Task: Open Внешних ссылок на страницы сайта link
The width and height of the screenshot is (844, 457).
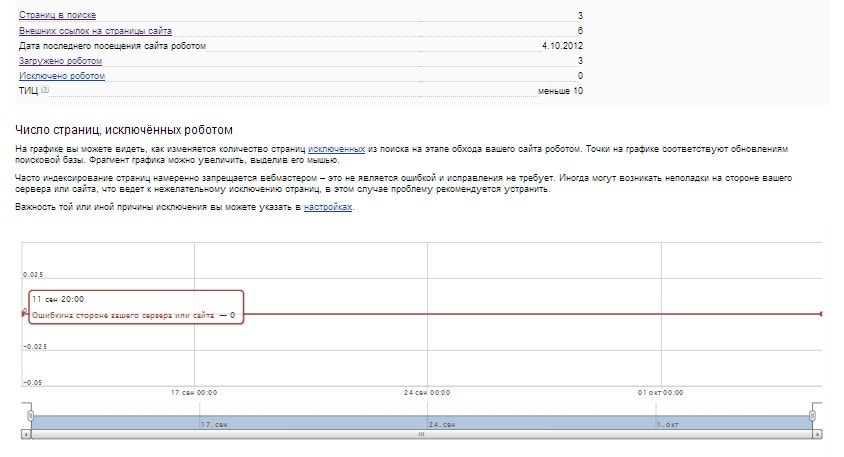Action: point(88,31)
